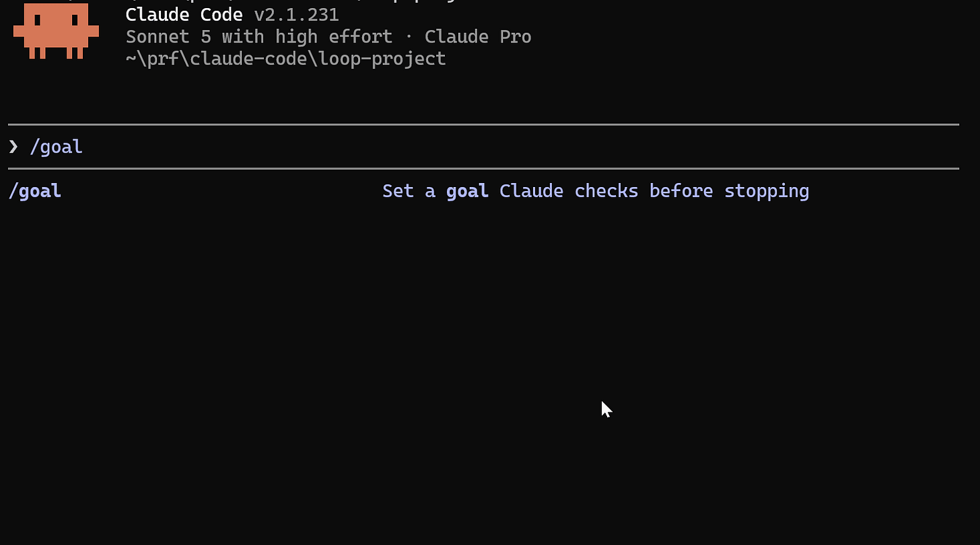Click the 'loop-project' folder name in path

[x=382, y=59]
